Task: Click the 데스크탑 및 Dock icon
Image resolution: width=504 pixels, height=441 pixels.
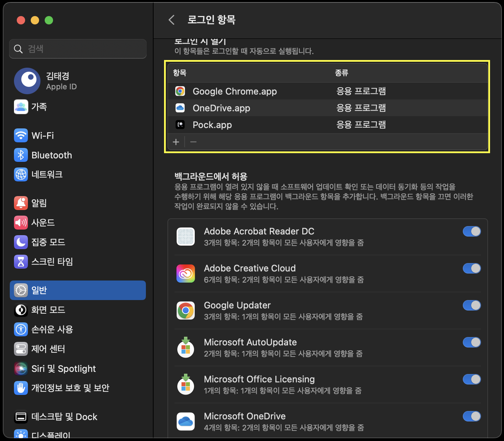Action: coord(21,417)
